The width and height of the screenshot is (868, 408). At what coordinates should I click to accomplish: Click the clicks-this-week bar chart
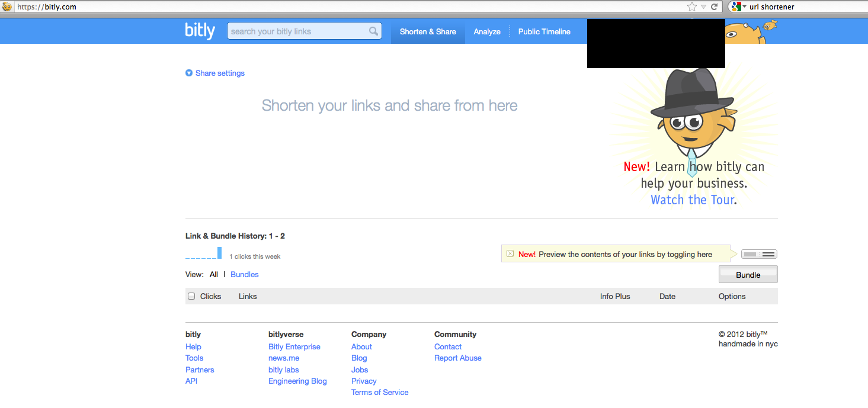pos(204,253)
